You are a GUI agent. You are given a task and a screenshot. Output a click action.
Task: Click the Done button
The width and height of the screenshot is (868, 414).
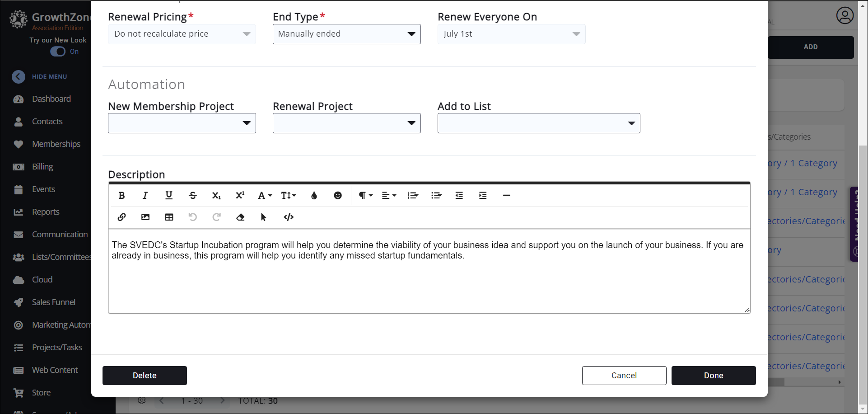pos(713,376)
